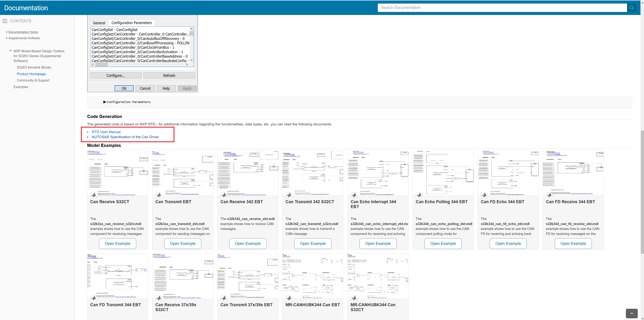
Task: Click MATLAB logo badge on Can FD Receive 344 EBT card
Action: (x=549, y=195)
